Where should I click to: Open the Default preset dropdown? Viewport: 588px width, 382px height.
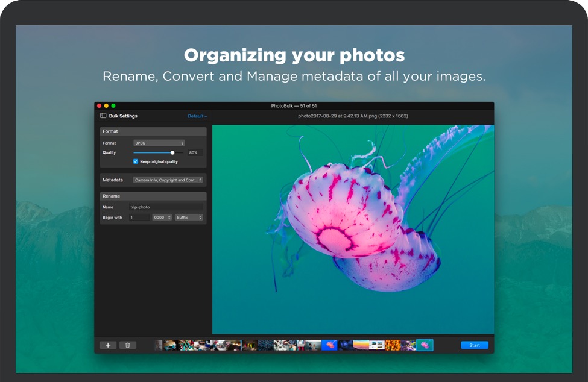coord(197,116)
